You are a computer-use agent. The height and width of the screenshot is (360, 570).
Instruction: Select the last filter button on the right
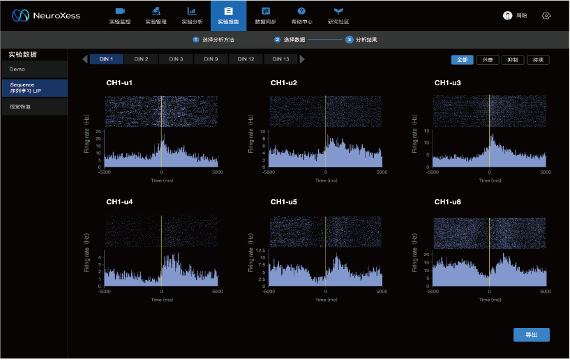(x=538, y=60)
